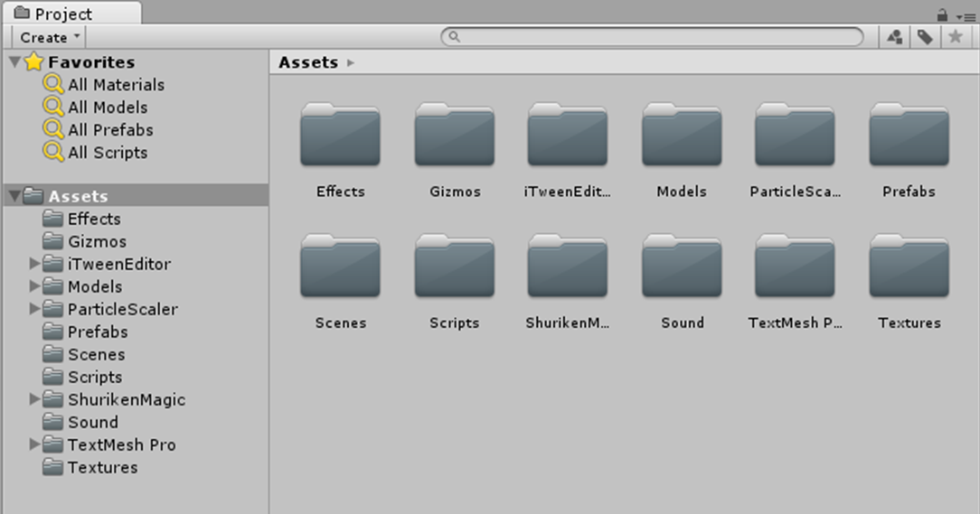This screenshot has width=980, height=514.
Task: Open the Create dropdown menu
Action: click(50, 37)
